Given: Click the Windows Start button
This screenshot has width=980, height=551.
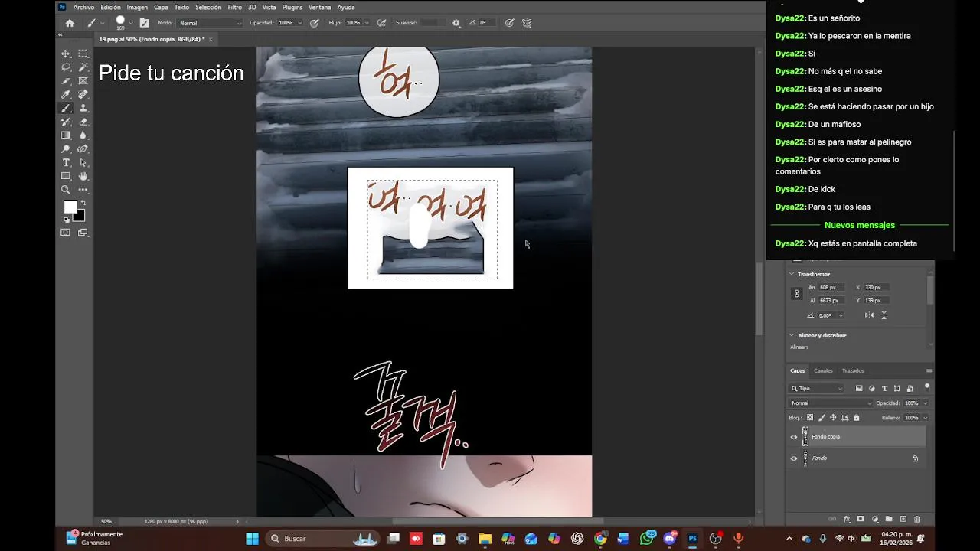Looking at the screenshot, I should [252, 539].
